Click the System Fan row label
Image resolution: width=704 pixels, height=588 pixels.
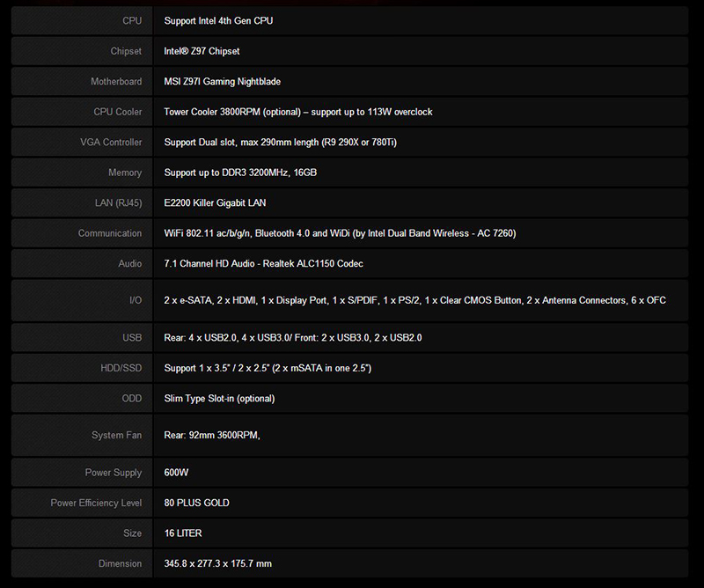click(x=117, y=435)
